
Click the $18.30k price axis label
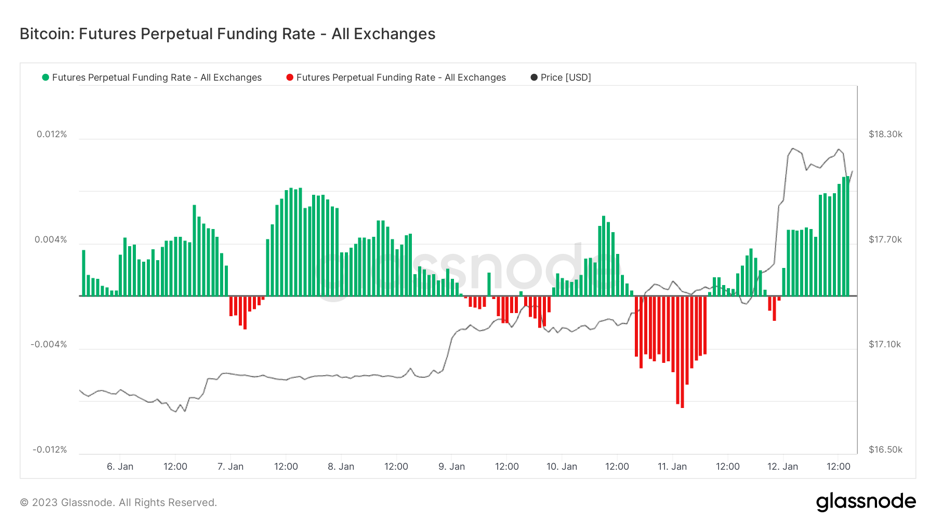coord(885,134)
